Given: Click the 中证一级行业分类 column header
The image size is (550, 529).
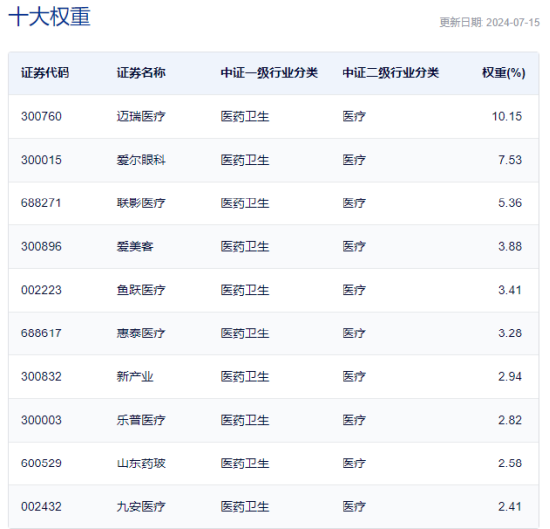Looking at the screenshot, I should 269,73.
